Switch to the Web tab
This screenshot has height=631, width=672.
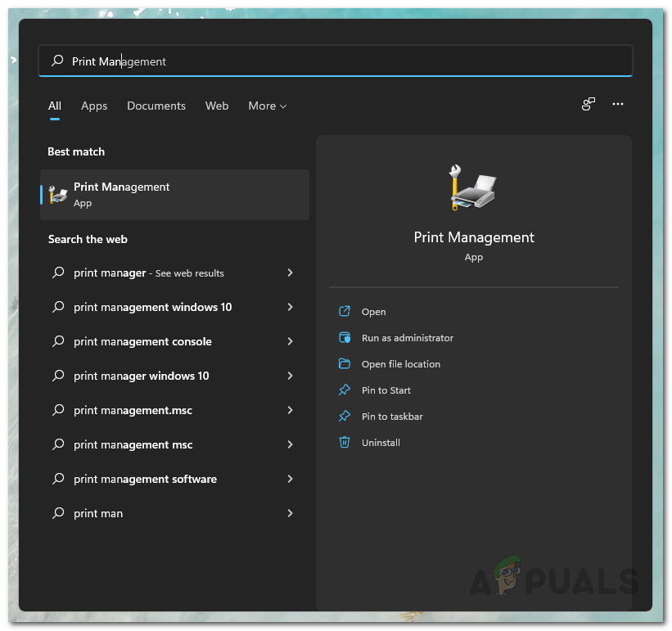coord(217,106)
